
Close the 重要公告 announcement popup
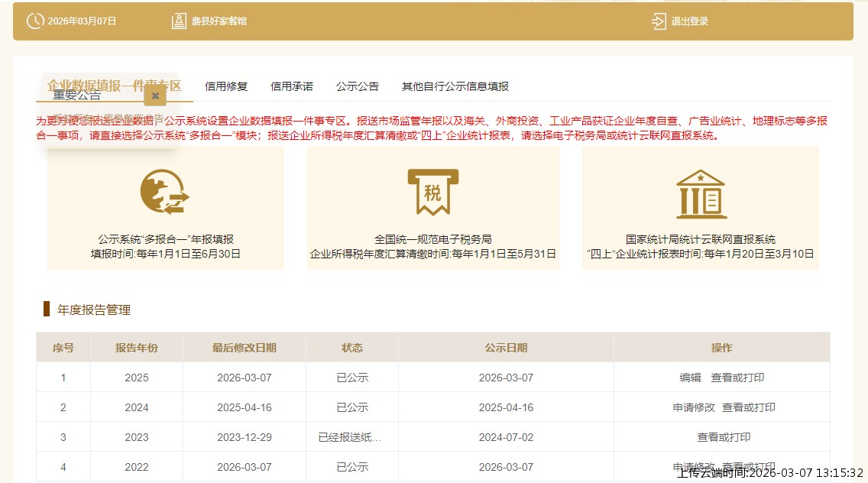[155, 96]
